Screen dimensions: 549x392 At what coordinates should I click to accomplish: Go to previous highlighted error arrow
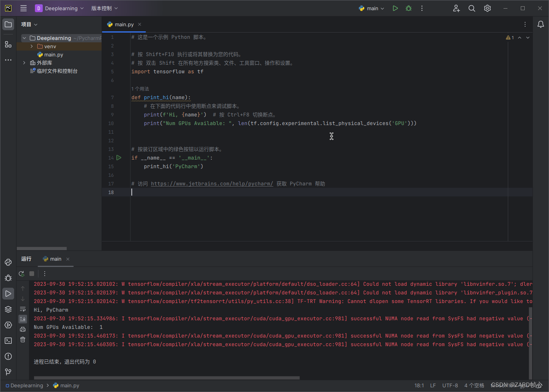click(520, 38)
